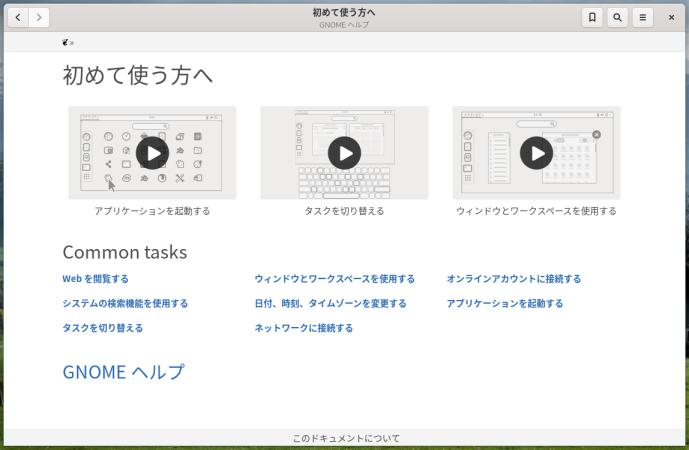The height and width of the screenshot is (450, 689).
Task: Open the GNOME ヘルプ heading link
Action: pyautogui.click(x=123, y=372)
